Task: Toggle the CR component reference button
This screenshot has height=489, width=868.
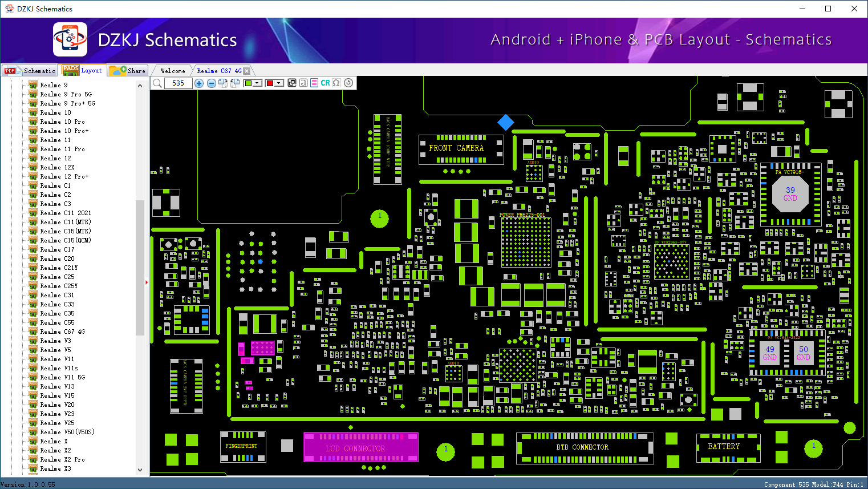Action: (325, 83)
